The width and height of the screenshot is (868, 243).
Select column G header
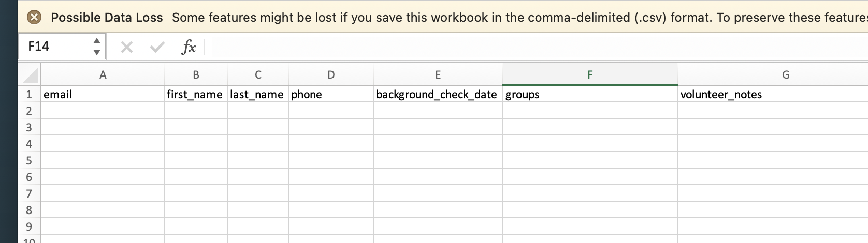pyautogui.click(x=773, y=75)
